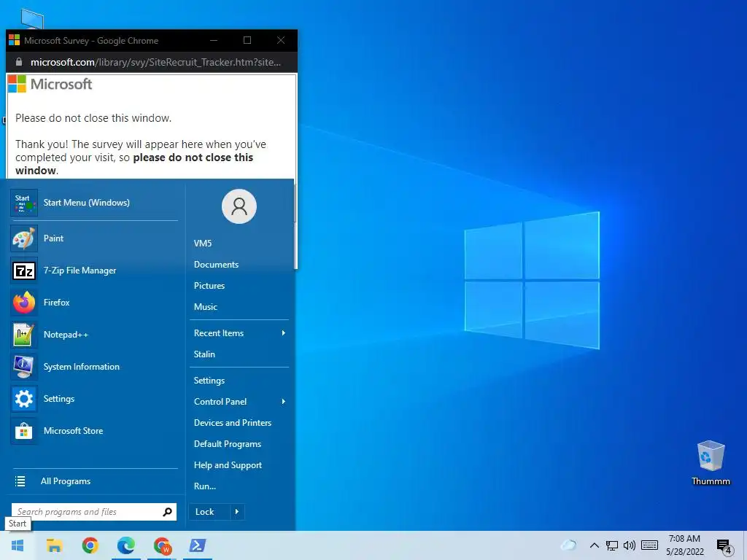
Task: Open Documents from the start menu
Action: [216, 265]
